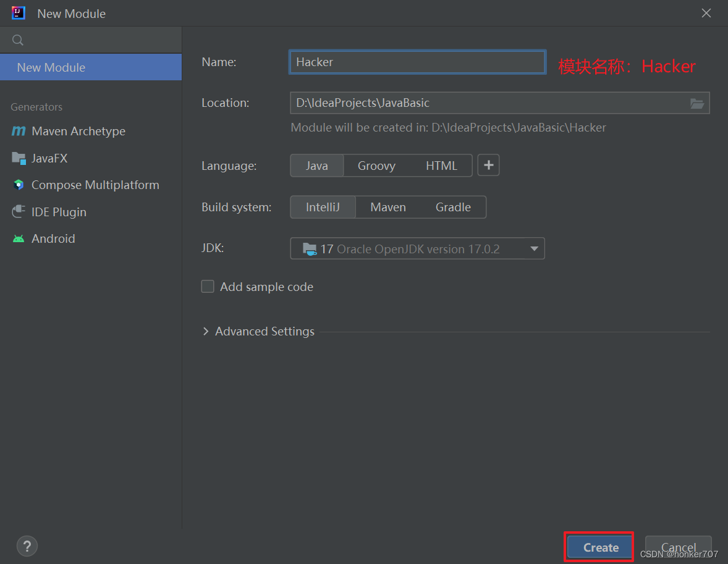Enable Add sample code checkbox
The width and height of the screenshot is (728, 564).
(x=208, y=287)
